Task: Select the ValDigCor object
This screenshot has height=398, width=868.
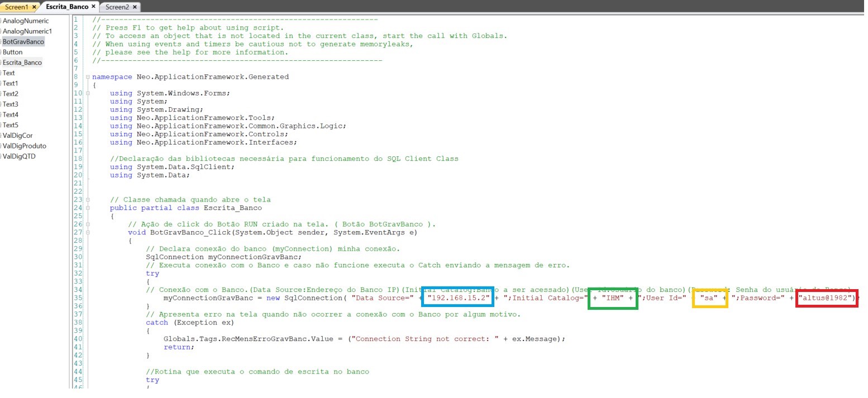Action: click(x=17, y=136)
